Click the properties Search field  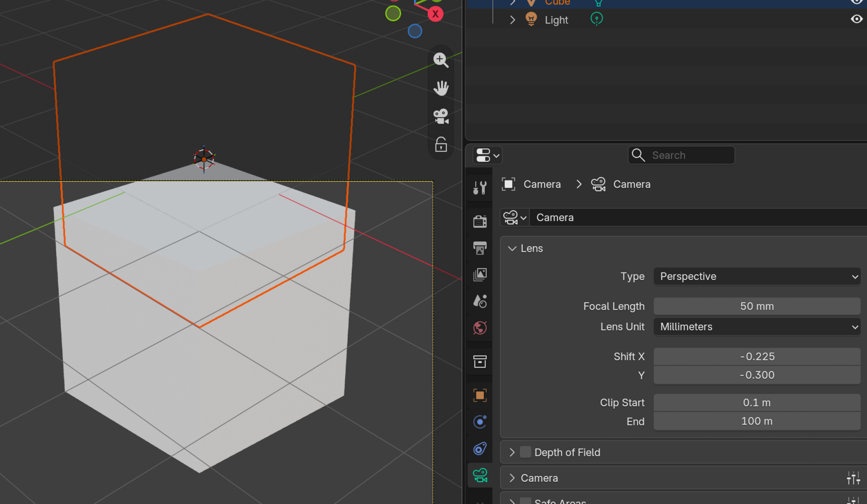click(x=681, y=155)
